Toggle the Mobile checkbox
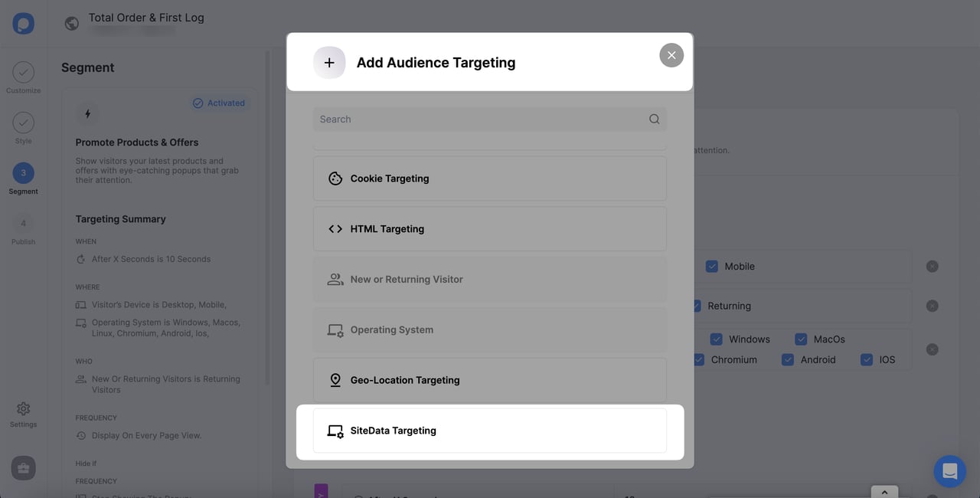This screenshot has width=980, height=498. 712,266
